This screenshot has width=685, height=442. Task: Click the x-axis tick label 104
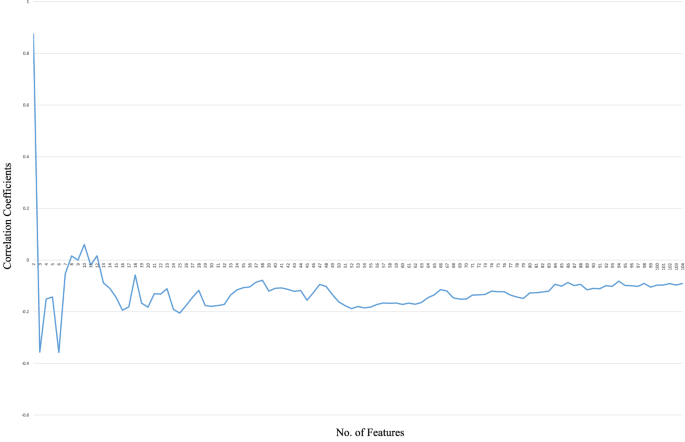[x=681, y=266]
